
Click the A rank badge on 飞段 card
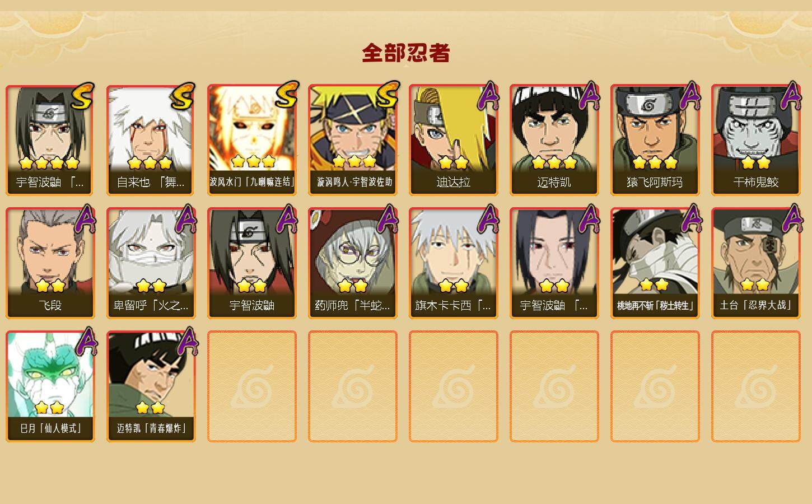click(x=85, y=218)
